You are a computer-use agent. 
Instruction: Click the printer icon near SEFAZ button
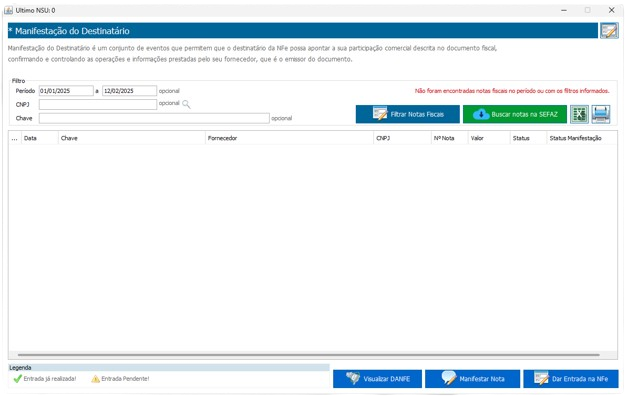(x=601, y=114)
